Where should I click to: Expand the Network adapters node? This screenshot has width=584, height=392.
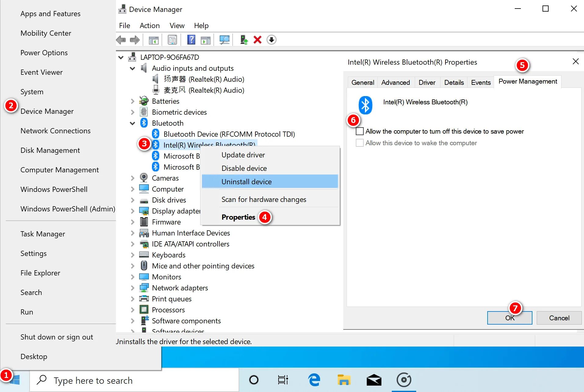tap(132, 288)
